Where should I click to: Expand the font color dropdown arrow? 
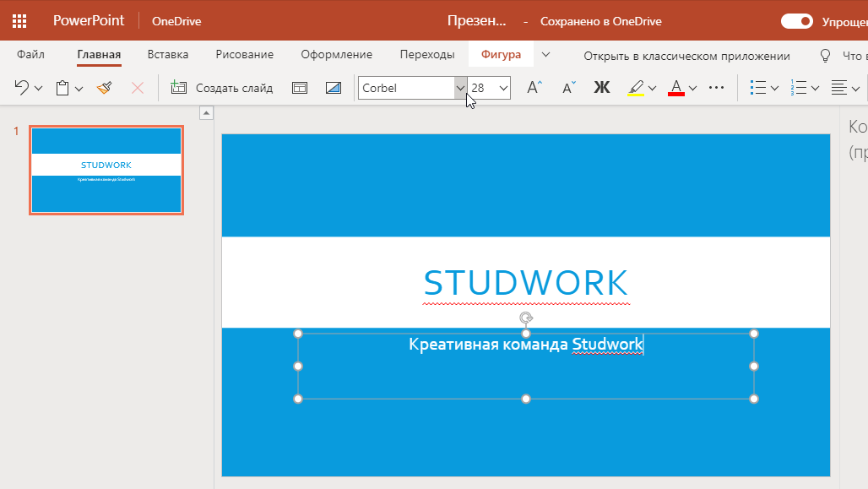click(x=693, y=88)
